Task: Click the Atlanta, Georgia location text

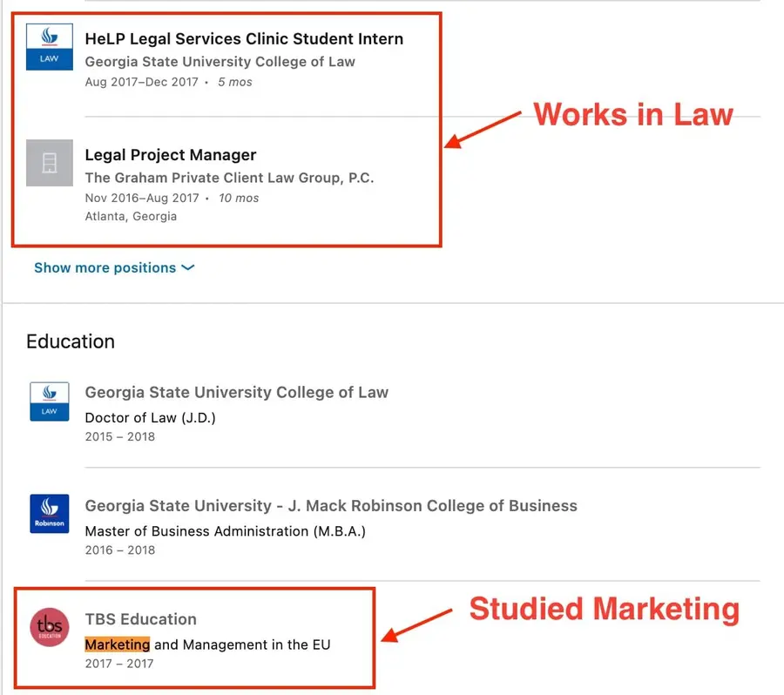Action: point(131,216)
